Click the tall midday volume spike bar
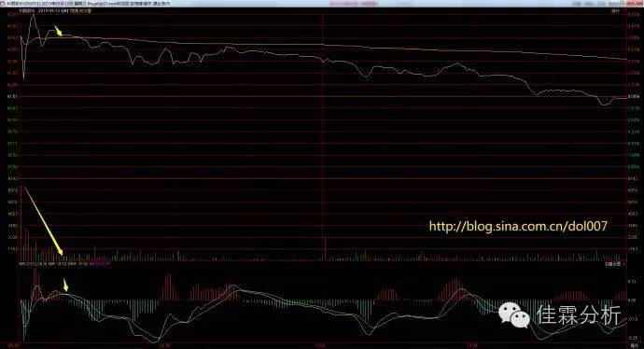Viewport: 644px width, 349px height. click(x=325, y=248)
